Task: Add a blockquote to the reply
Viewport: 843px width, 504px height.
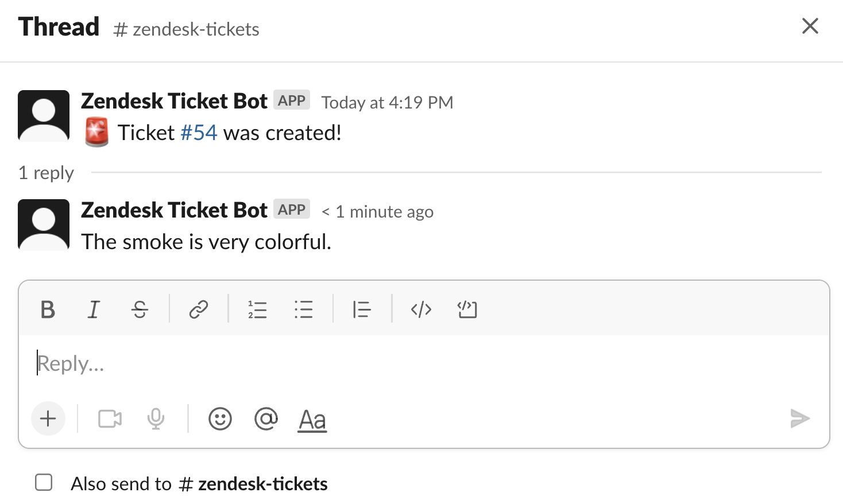Action: pos(362,309)
